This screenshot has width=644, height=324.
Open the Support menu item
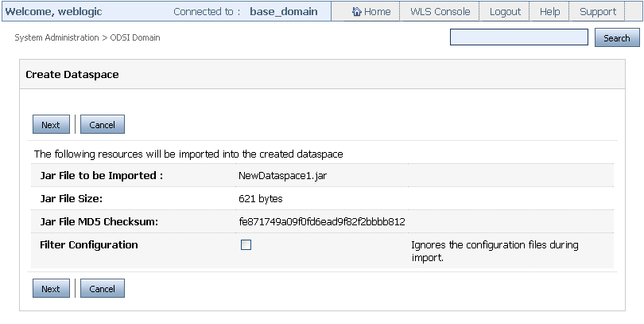click(x=598, y=11)
